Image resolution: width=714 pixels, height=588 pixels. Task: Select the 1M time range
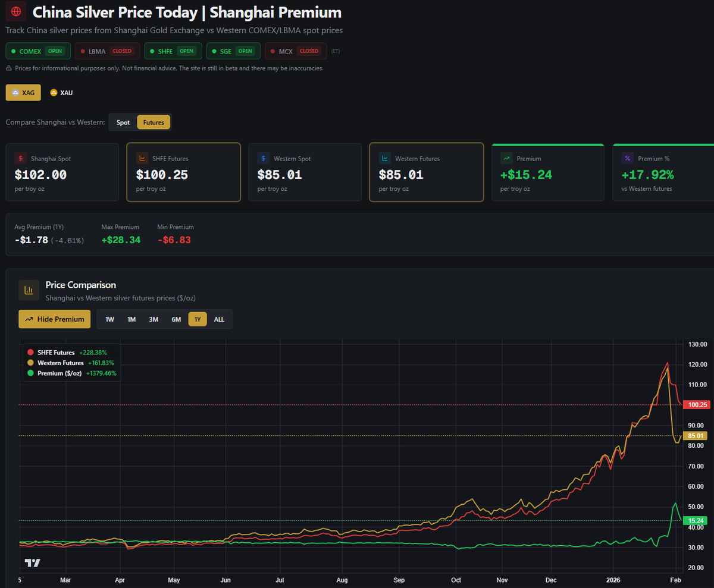point(131,319)
